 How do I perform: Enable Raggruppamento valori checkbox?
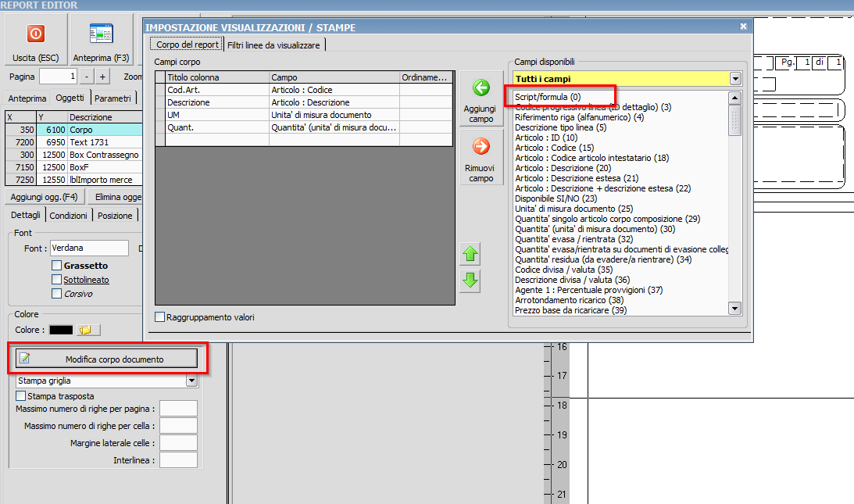pos(160,317)
